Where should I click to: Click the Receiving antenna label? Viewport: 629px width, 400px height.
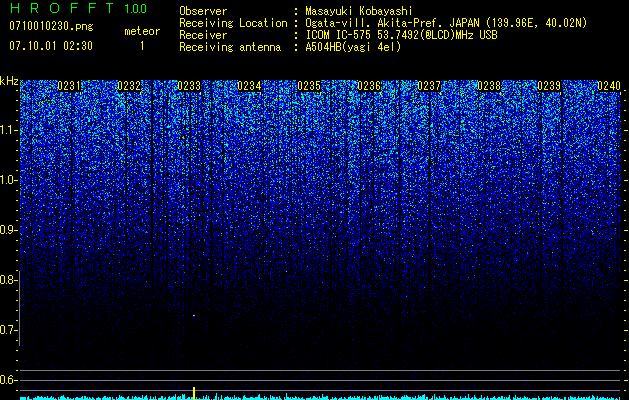[230, 47]
